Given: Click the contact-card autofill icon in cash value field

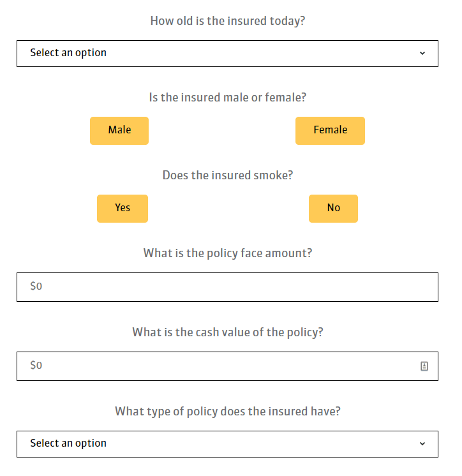Looking at the screenshot, I should pos(424,366).
